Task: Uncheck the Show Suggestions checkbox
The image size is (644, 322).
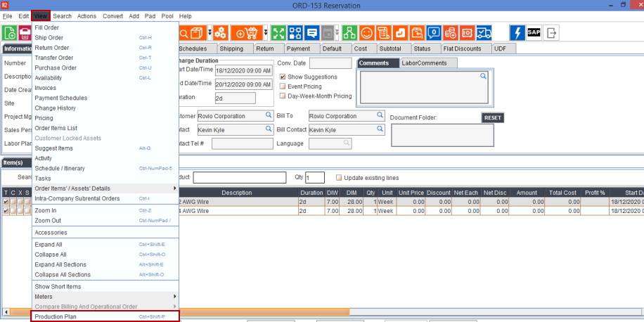Action: [x=283, y=77]
